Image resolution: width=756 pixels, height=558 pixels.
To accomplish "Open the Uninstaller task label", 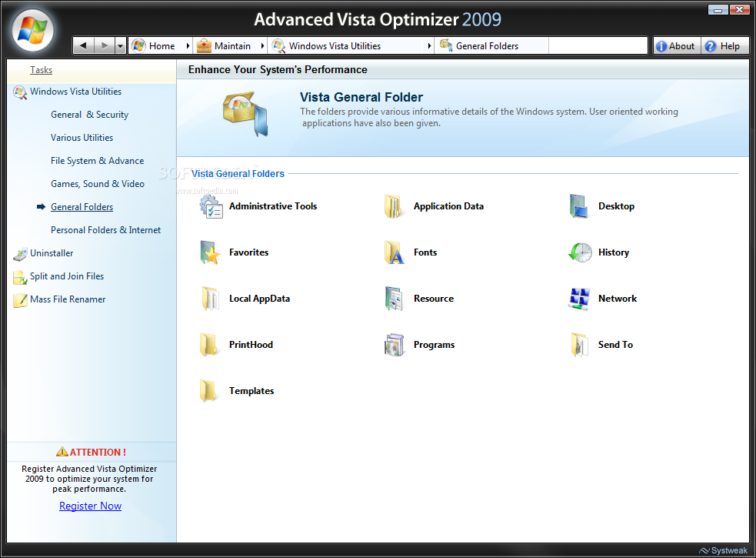I will click(52, 253).
